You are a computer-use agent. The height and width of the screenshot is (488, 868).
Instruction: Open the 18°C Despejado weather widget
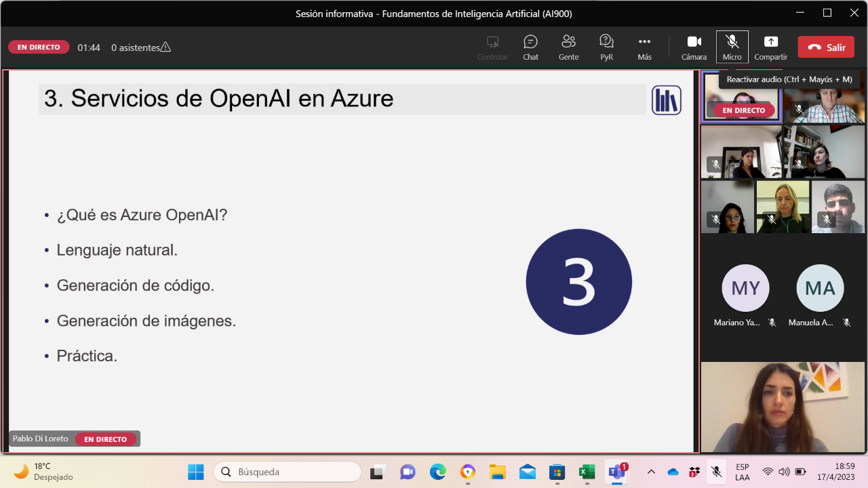point(43,472)
